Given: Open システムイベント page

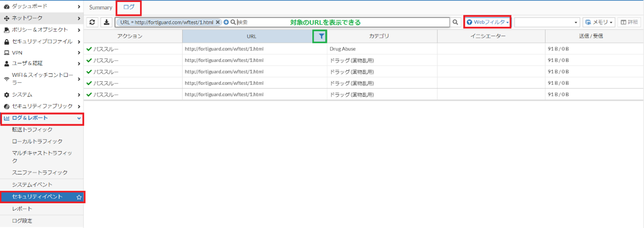Looking at the screenshot, I should [32, 184].
